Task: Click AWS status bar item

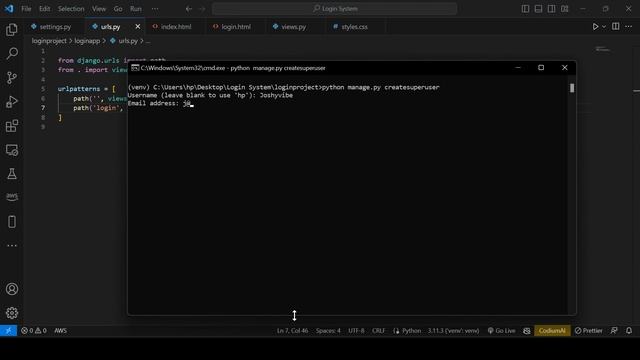Action: [60, 331]
